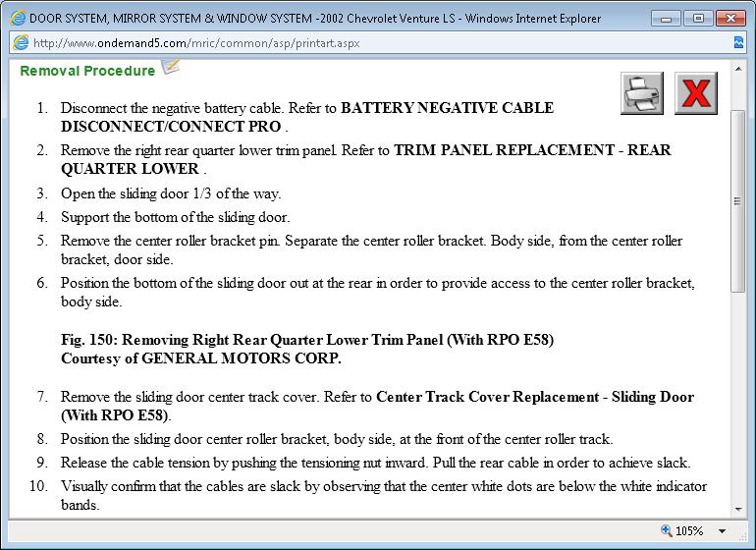The height and width of the screenshot is (550, 756).
Task: Open Center Track Cover Replacement - Sliding Door link
Action: 378,406
